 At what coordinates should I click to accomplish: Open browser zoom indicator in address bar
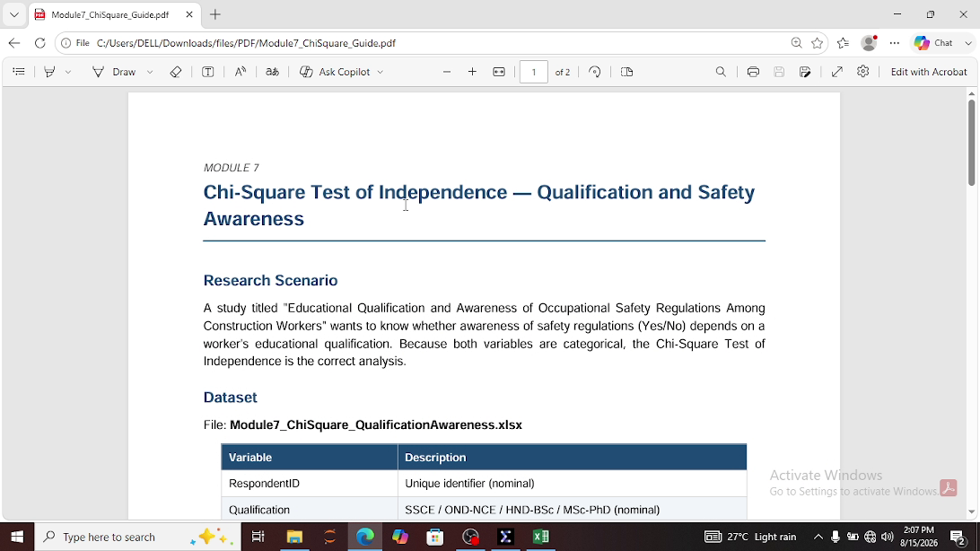coord(796,43)
